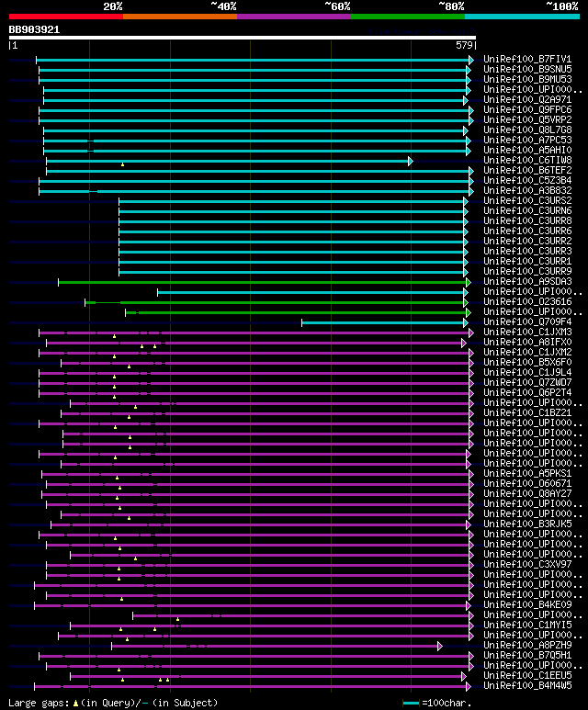Choose subject UniRef100_Q8AY27
Screen dimensions: 588x710
tap(527, 493)
